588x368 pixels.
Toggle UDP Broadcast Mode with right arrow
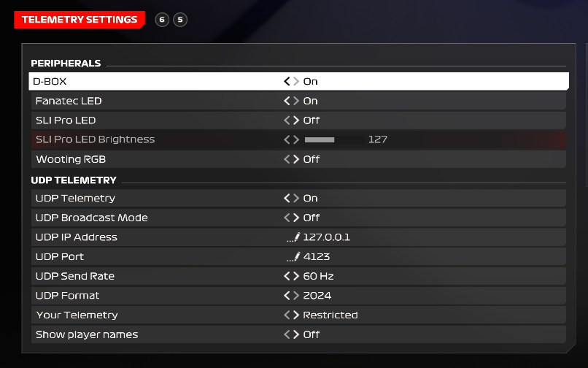point(295,218)
